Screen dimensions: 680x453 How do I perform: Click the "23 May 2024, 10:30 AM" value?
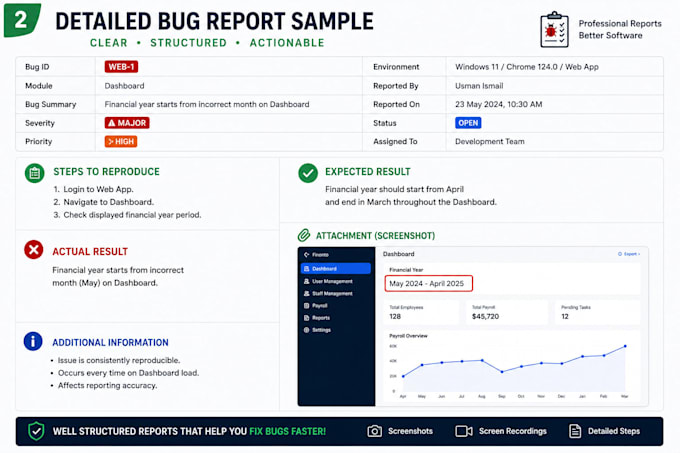499,104
